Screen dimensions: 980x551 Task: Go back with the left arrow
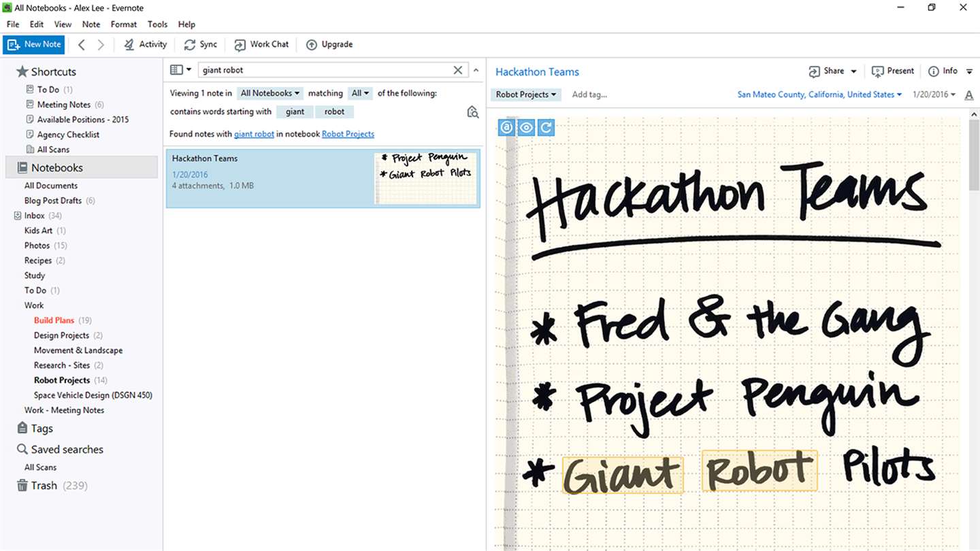coord(82,45)
